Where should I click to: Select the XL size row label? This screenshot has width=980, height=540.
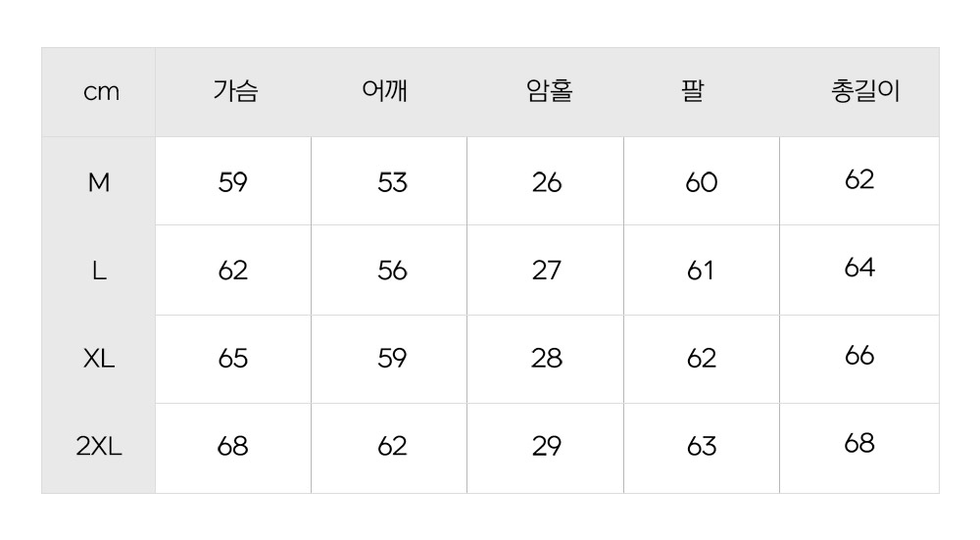pos(99,359)
